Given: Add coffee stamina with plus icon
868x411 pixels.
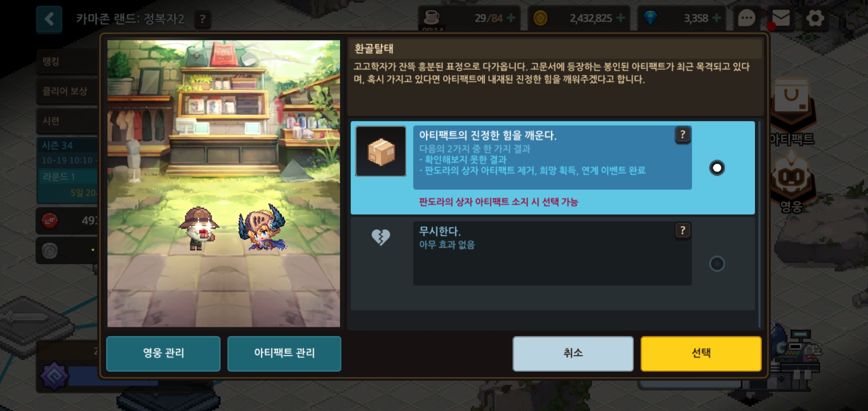Looking at the screenshot, I should [x=511, y=18].
